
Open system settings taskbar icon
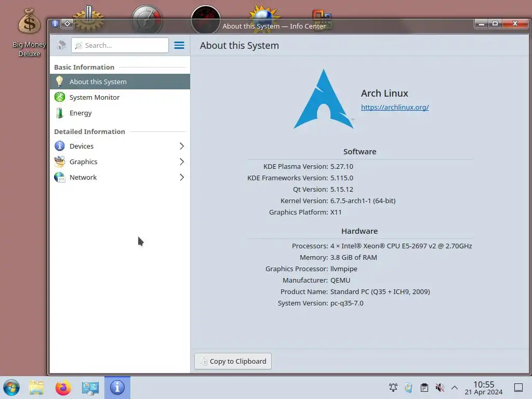click(90, 388)
